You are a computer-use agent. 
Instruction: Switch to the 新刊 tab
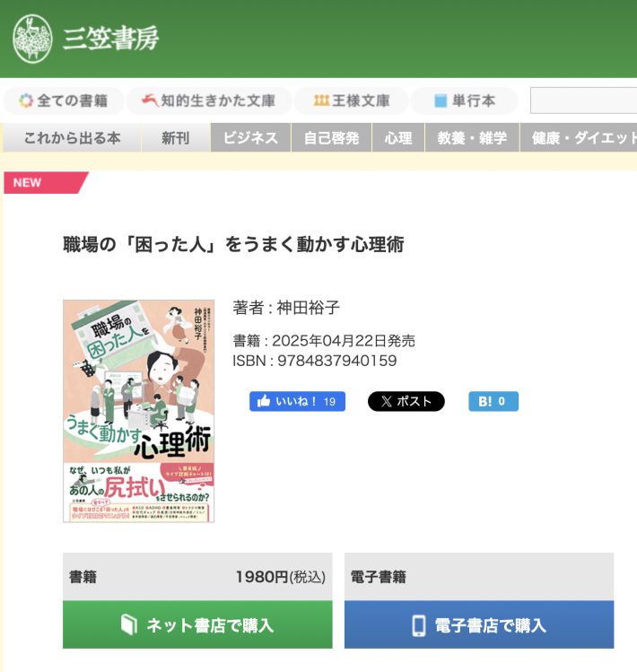[x=175, y=137]
